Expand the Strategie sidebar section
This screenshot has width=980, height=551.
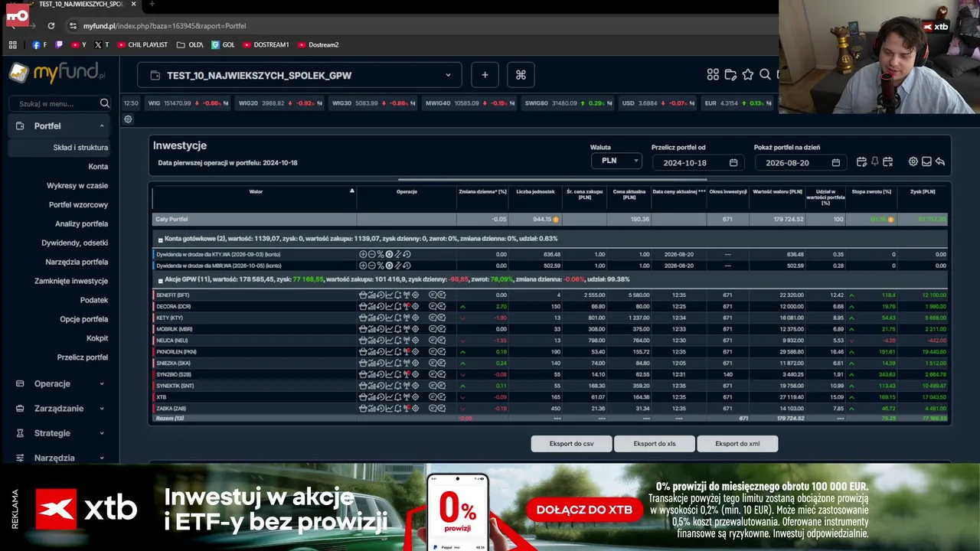(59, 433)
